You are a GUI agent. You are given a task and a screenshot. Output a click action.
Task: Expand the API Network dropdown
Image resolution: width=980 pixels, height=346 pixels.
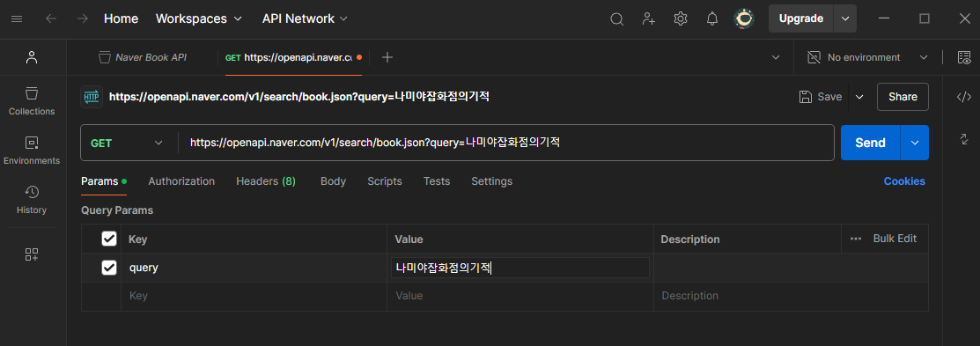[x=305, y=18]
